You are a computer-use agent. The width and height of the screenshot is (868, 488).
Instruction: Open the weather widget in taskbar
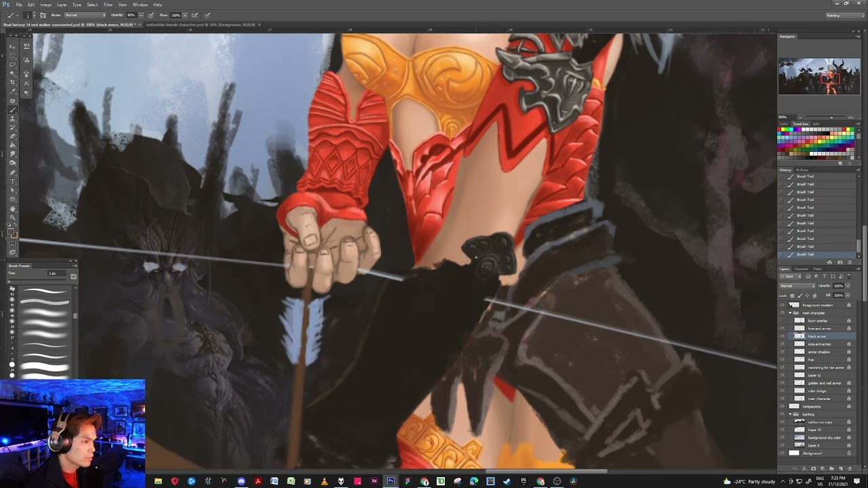point(749,481)
